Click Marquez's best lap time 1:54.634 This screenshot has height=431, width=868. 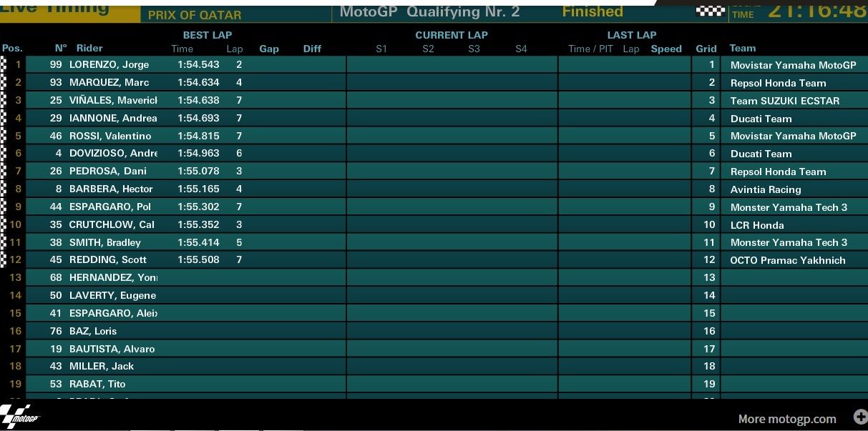[x=198, y=83]
